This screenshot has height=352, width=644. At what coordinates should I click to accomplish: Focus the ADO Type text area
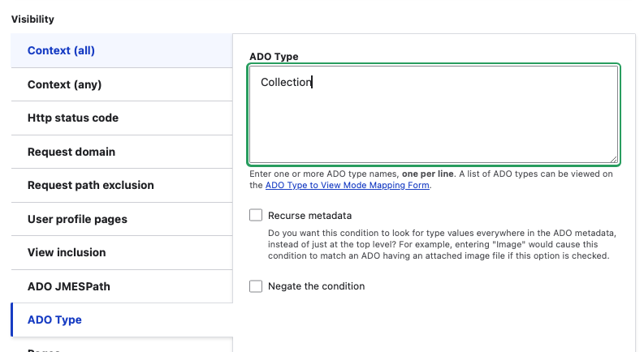point(433,122)
